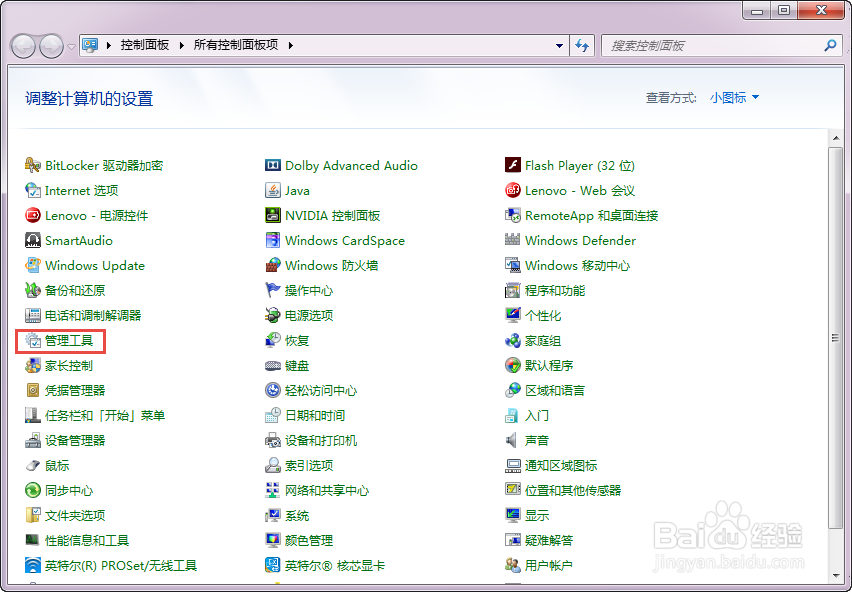The image size is (852, 592).
Task: Open the 颜色管理 link
Action: pyautogui.click(x=309, y=540)
